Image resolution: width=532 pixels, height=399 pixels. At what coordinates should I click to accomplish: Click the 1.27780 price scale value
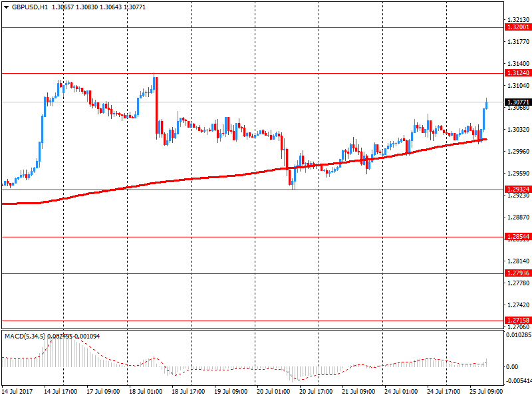coord(518,283)
